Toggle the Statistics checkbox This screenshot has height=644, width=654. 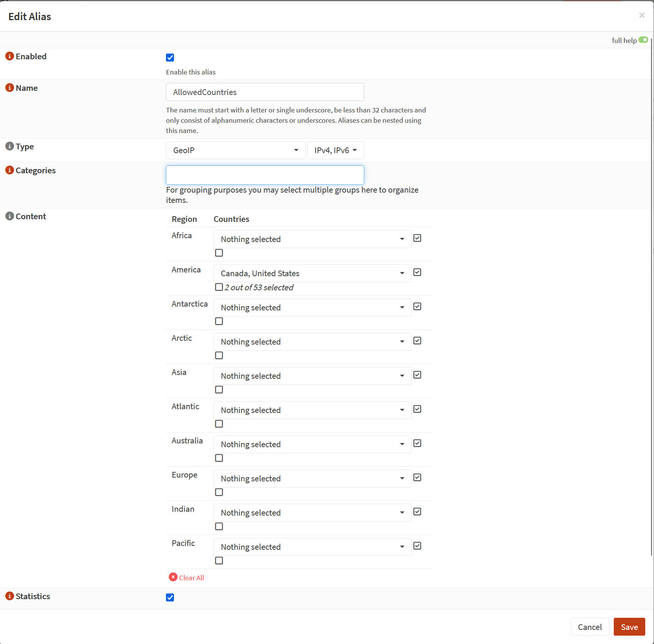170,598
